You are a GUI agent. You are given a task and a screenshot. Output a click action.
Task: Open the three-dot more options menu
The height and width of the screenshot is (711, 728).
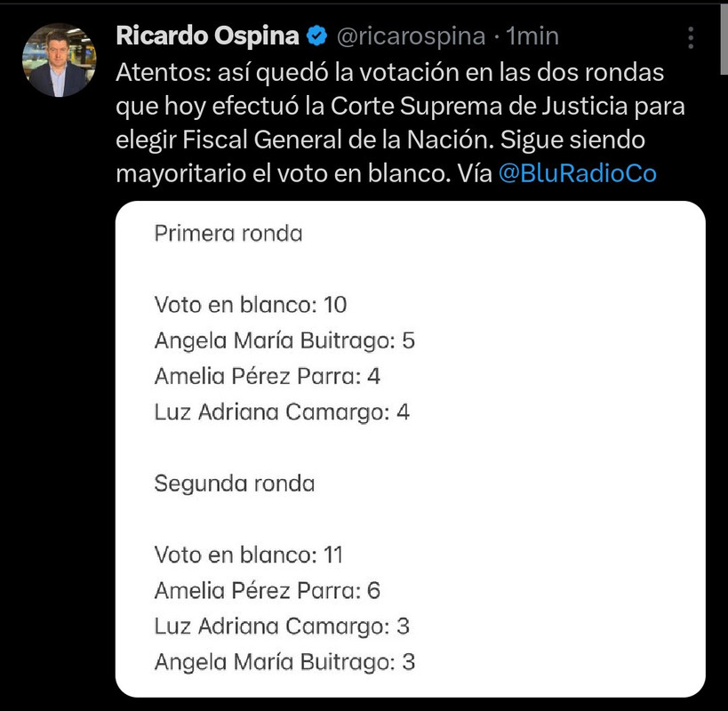pos(691,37)
